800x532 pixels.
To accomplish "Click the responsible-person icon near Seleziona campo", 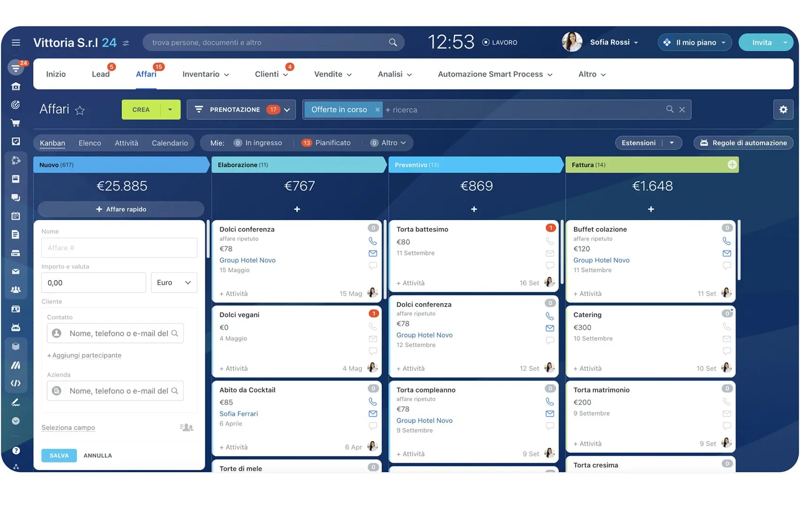I will (186, 427).
